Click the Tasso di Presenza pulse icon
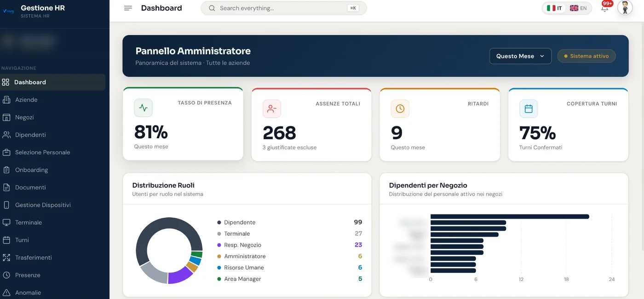Viewport: 644px width, 299px height. [x=143, y=108]
